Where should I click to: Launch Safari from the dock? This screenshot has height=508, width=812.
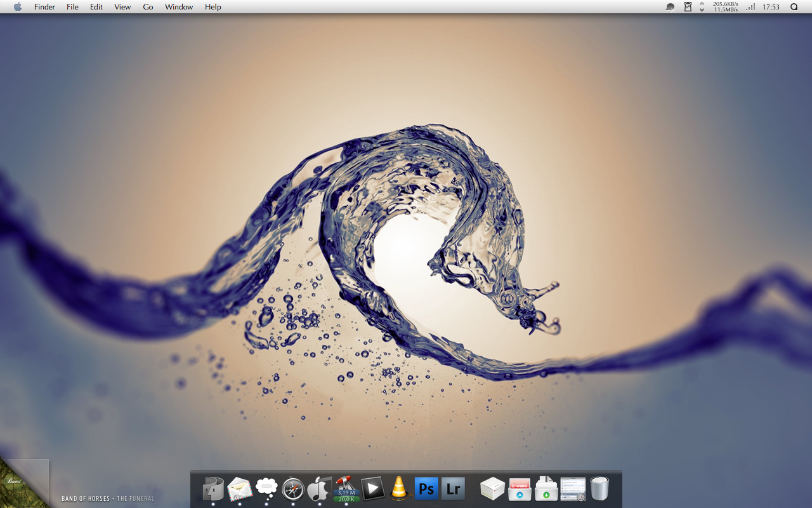pos(293,489)
